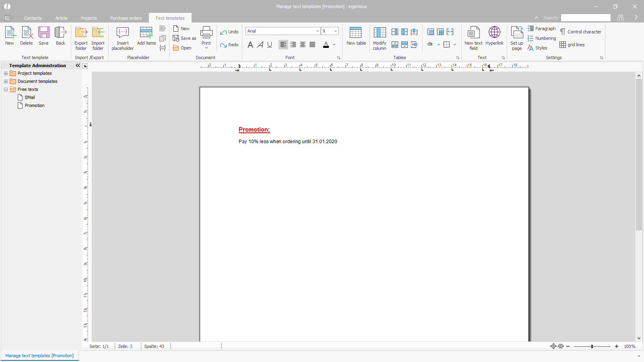Open the Set up page tool
Image resolution: width=644 pixels, height=362 pixels.
[516, 33]
